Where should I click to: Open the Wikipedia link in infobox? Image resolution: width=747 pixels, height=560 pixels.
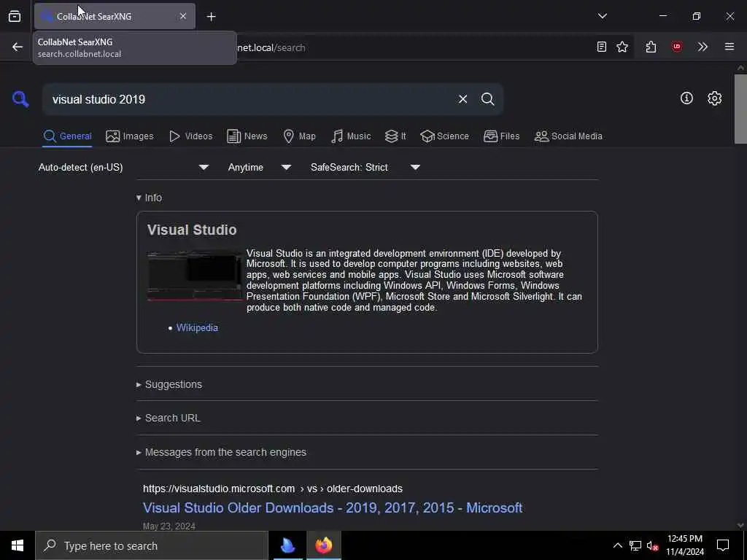(197, 327)
